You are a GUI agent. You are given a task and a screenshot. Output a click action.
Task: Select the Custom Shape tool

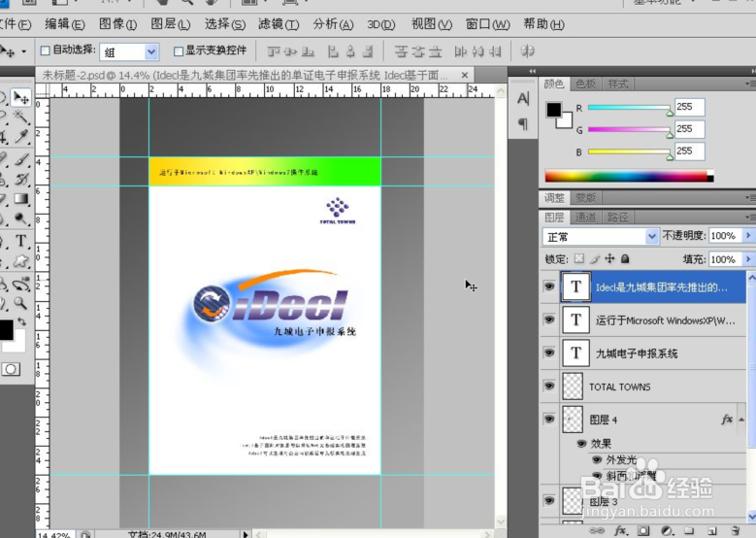point(20,261)
